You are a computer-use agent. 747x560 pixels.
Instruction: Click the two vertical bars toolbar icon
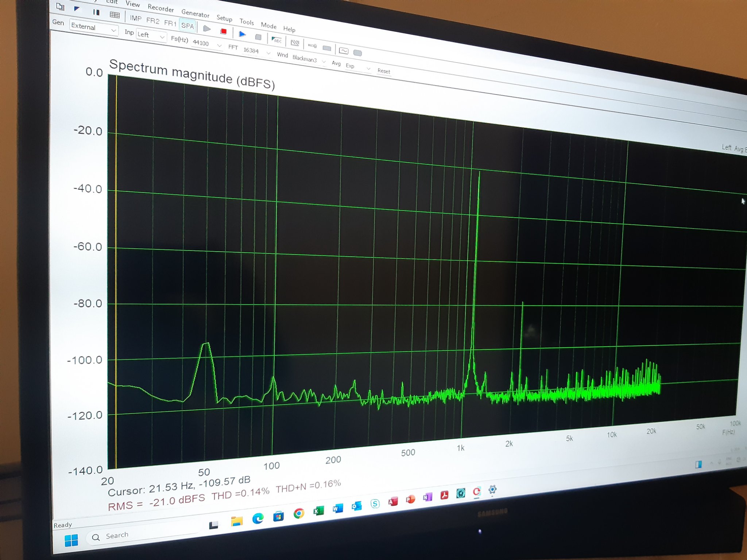pyautogui.click(x=96, y=12)
